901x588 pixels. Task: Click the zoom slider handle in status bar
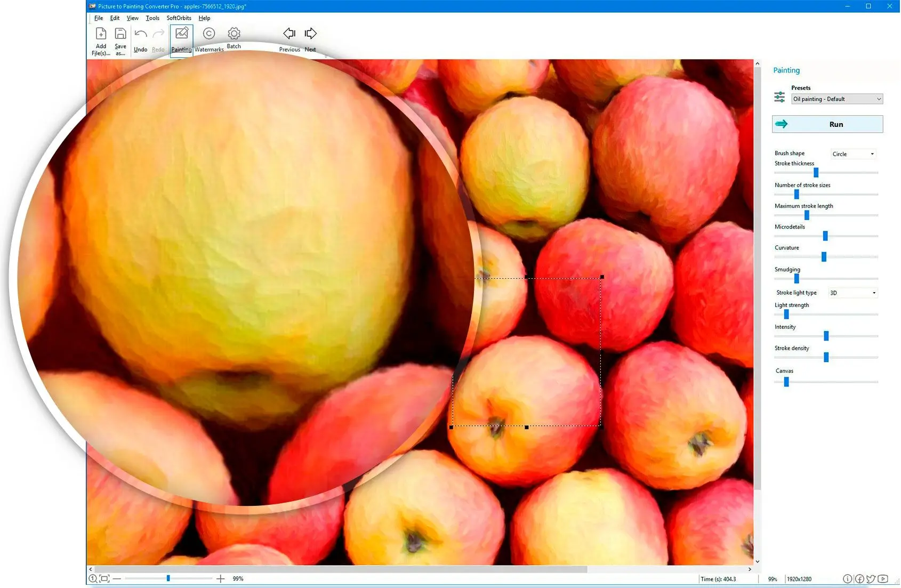[x=168, y=578]
